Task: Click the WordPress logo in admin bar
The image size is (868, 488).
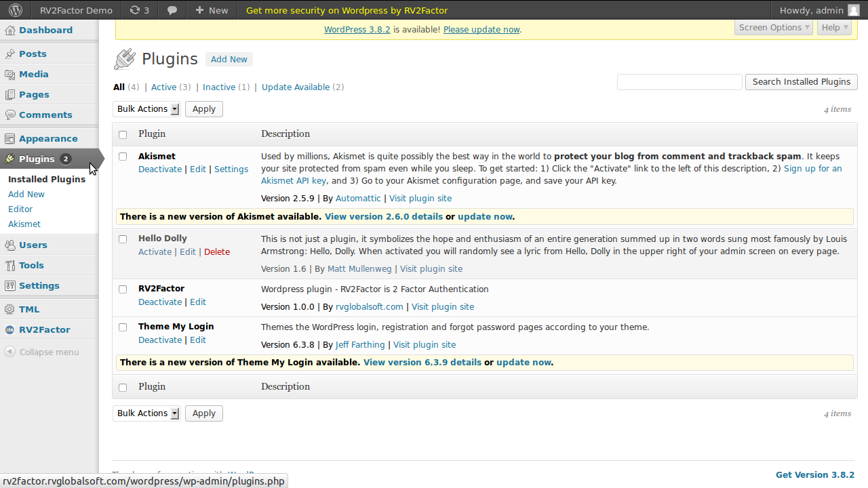Action: pyautogui.click(x=16, y=10)
